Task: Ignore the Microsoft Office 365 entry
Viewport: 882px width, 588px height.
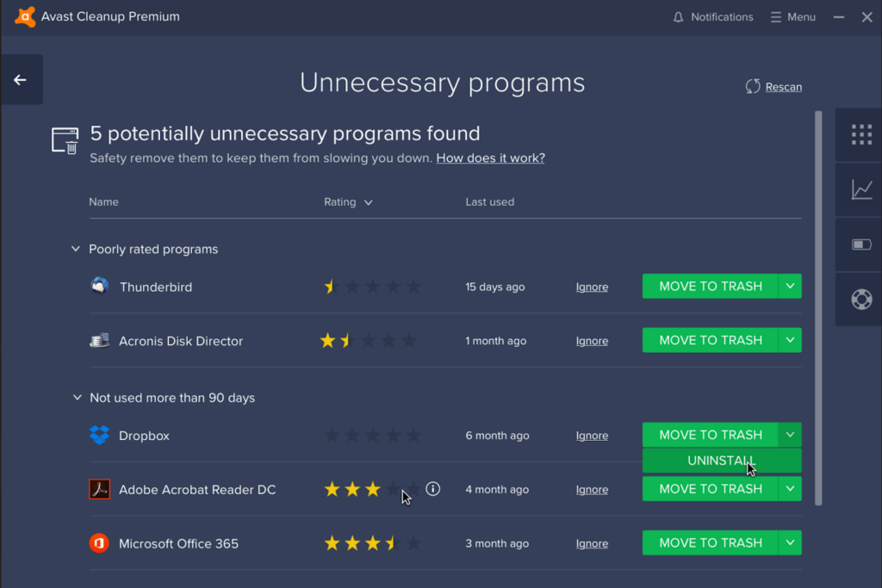Action: [x=592, y=543]
